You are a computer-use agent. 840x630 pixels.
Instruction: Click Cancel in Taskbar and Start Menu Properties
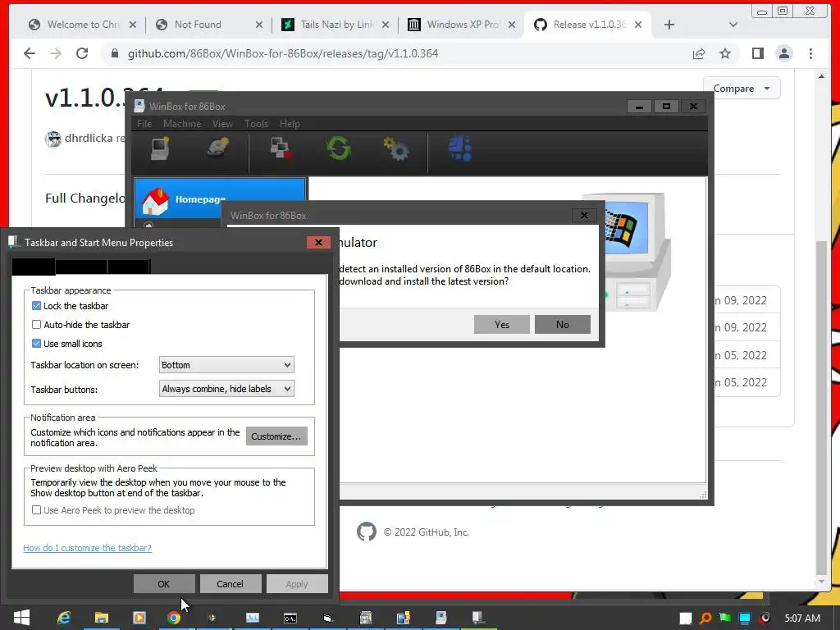coord(230,584)
